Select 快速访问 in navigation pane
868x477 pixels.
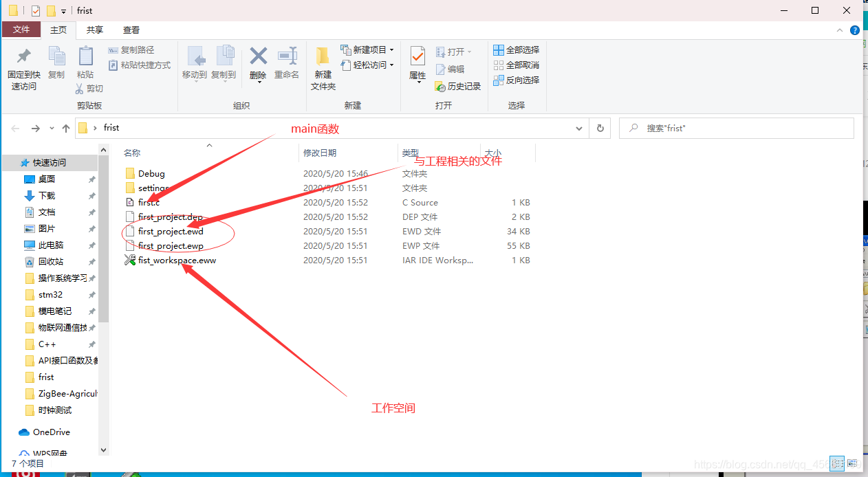[x=50, y=163]
